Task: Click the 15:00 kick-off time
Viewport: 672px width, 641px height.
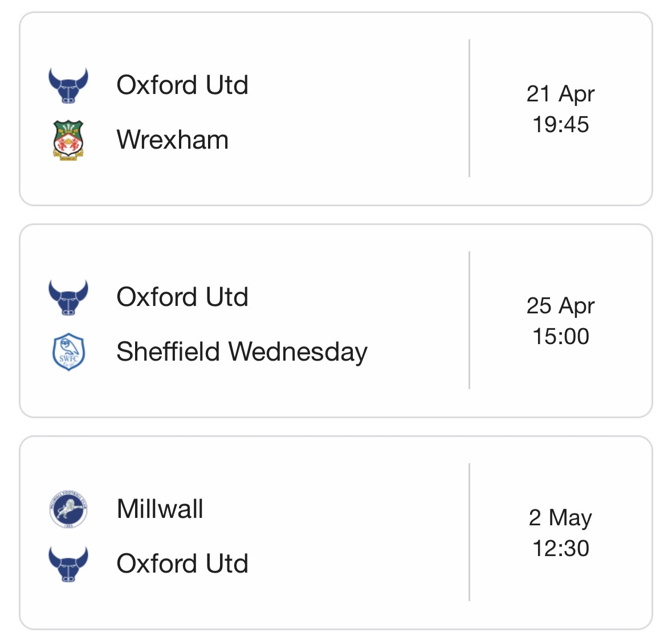Action: (560, 336)
